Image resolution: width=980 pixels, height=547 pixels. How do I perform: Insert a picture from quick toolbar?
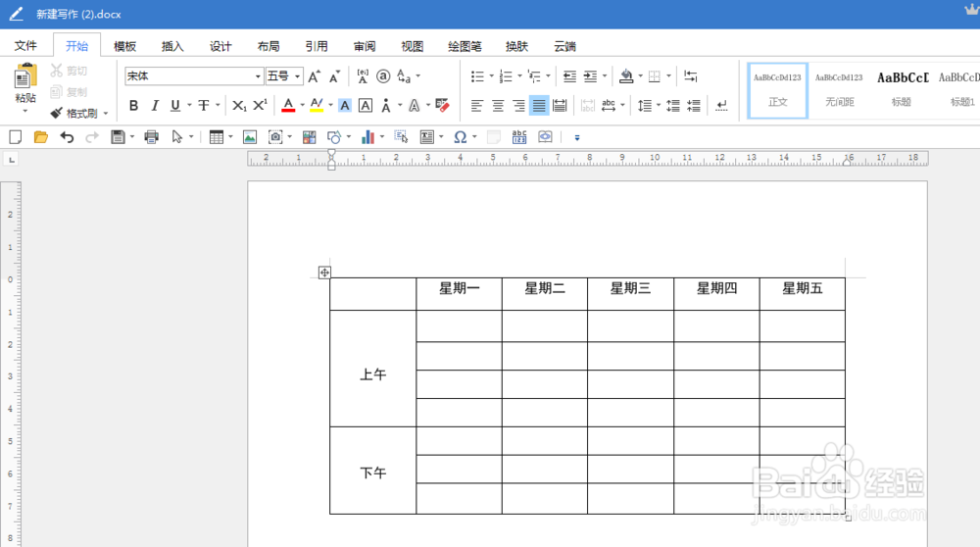250,137
